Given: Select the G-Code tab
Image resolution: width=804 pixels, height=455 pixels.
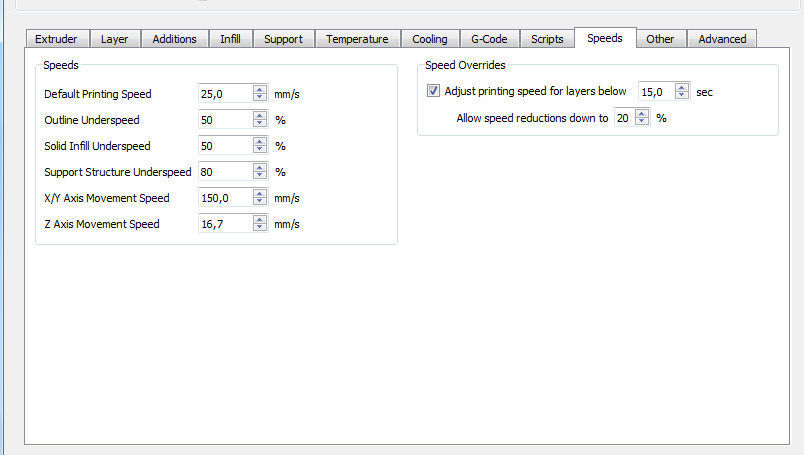Looking at the screenshot, I should [x=490, y=39].
